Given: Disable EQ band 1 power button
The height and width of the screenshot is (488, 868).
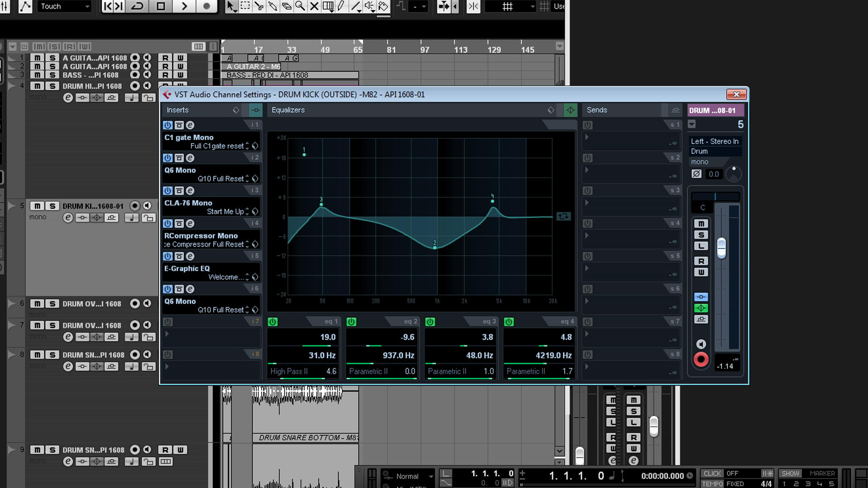Looking at the screenshot, I should 273,322.
